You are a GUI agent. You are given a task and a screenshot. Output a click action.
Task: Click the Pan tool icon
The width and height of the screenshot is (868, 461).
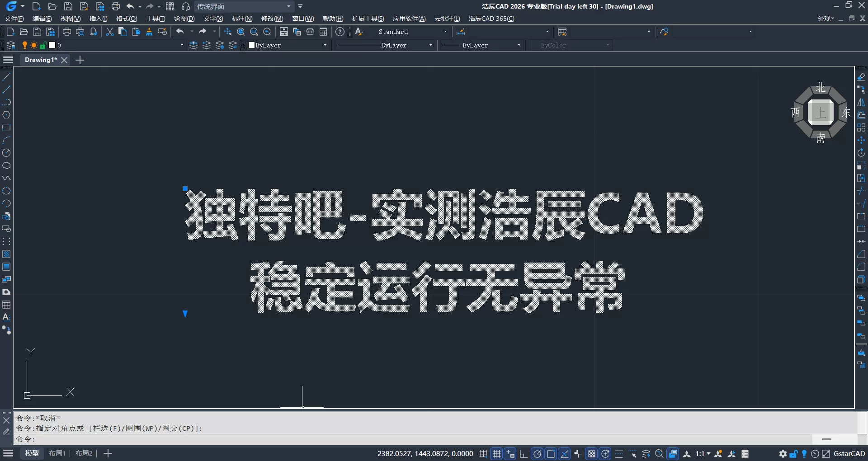click(x=227, y=32)
